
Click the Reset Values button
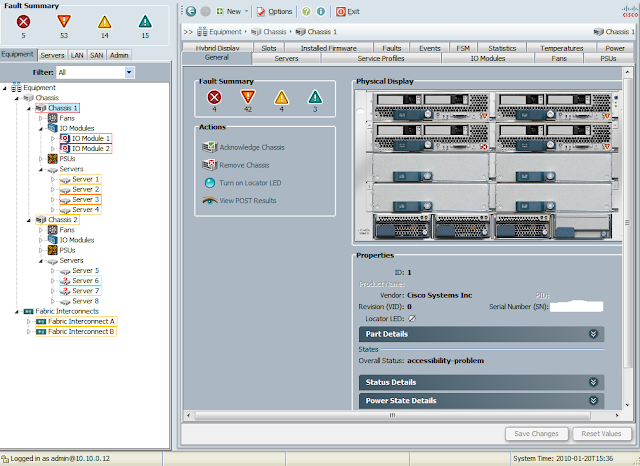(x=601, y=433)
